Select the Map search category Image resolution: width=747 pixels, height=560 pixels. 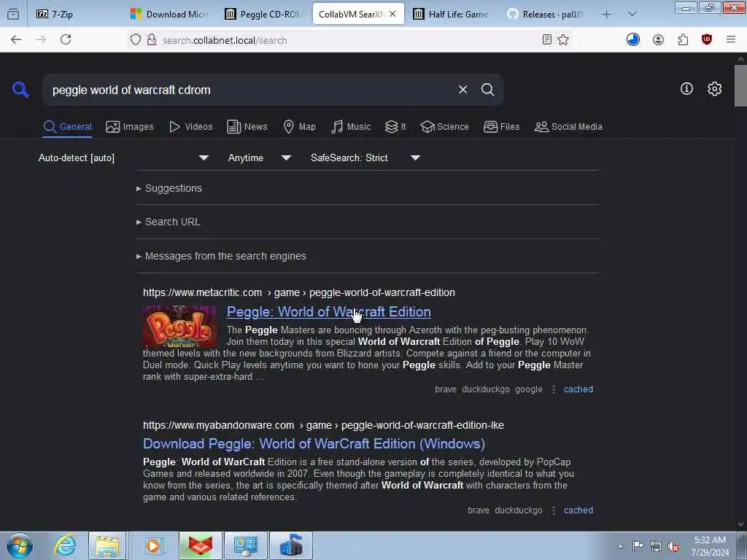pyautogui.click(x=299, y=127)
